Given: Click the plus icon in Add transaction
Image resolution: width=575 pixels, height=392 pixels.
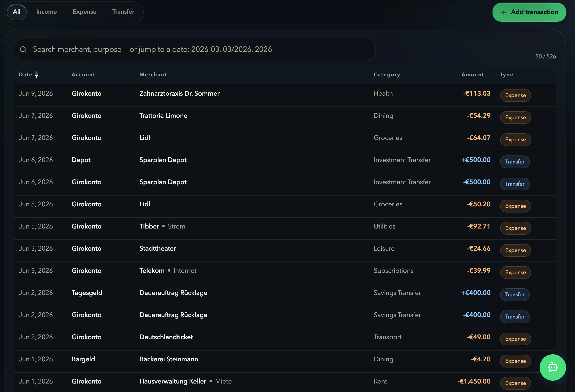Looking at the screenshot, I should (x=504, y=12).
